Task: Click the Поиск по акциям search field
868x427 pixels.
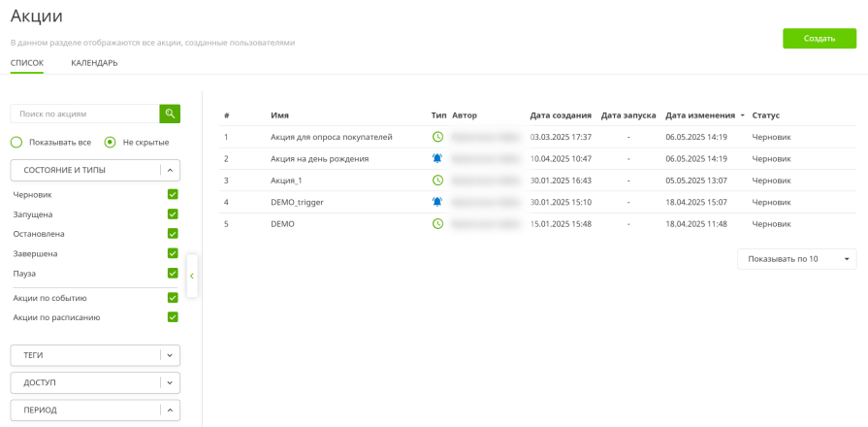Action: tap(84, 115)
